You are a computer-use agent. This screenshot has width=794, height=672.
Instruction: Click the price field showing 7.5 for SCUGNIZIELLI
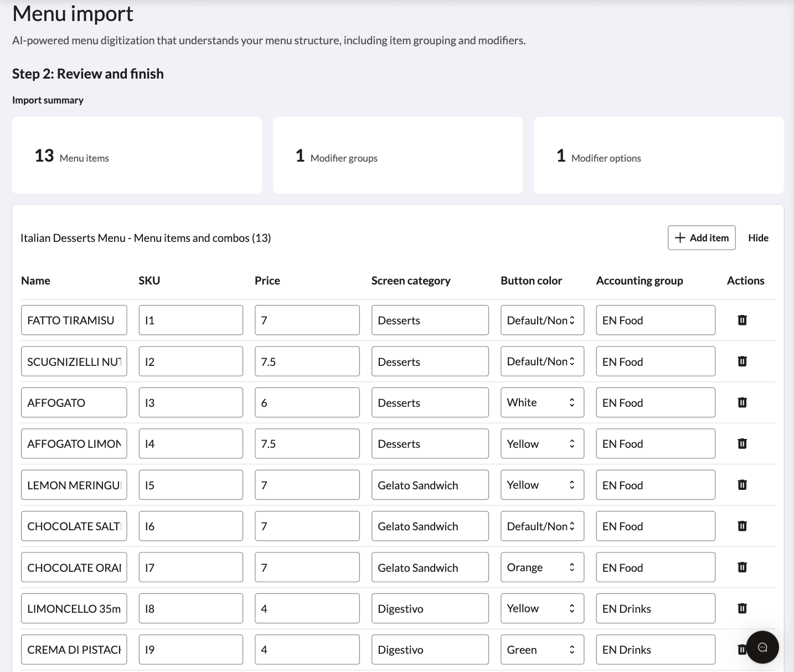click(x=307, y=361)
